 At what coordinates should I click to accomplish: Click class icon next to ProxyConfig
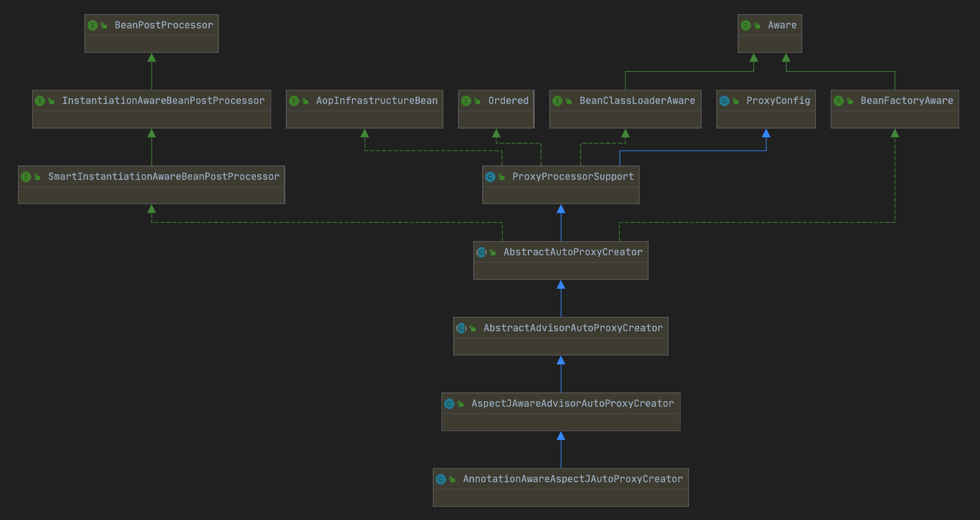click(724, 101)
